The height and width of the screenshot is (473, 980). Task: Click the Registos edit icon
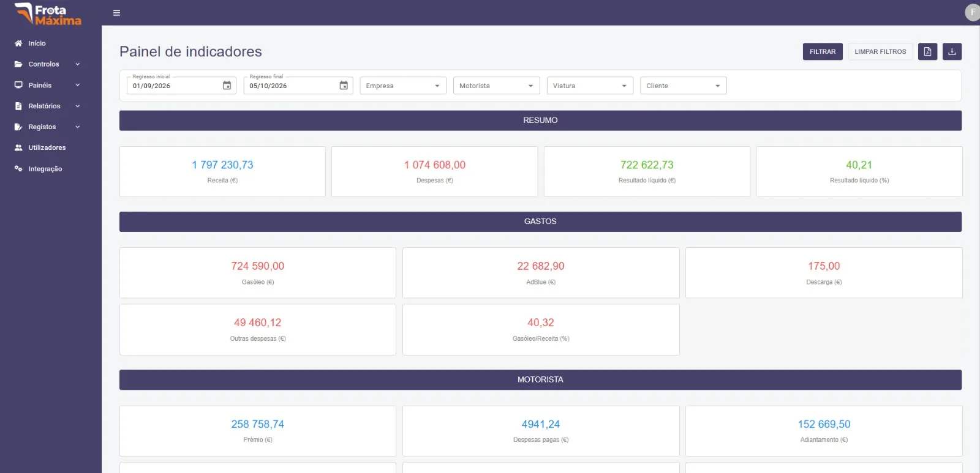coord(18,127)
